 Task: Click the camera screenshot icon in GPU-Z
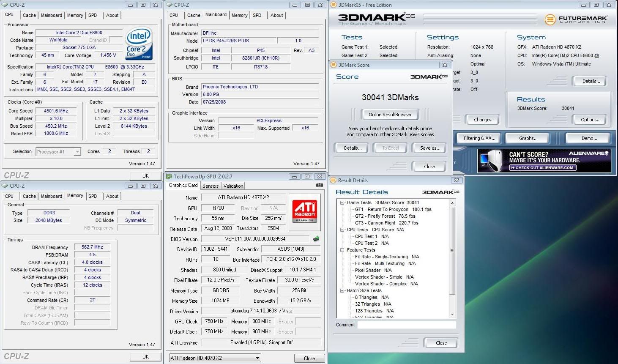click(x=320, y=185)
